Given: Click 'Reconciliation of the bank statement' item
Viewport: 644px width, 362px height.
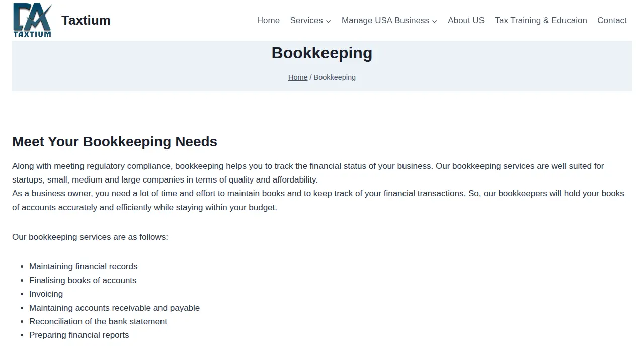Looking at the screenshot, I should point(98,321).
